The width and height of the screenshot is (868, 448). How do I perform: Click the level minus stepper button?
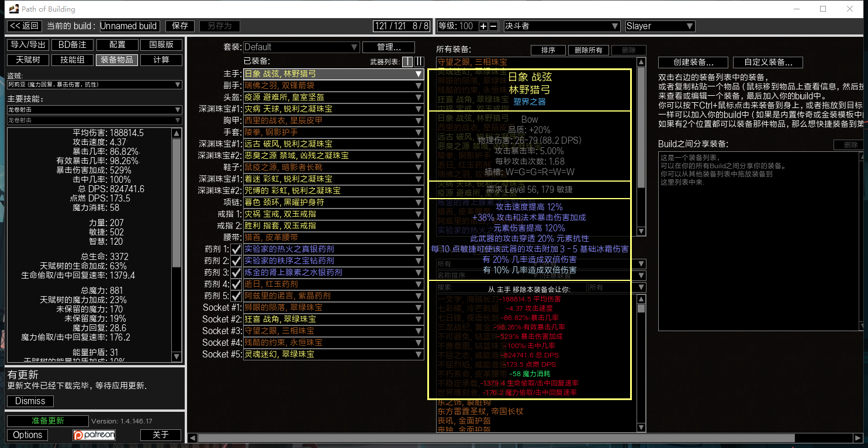coord(493,26)
